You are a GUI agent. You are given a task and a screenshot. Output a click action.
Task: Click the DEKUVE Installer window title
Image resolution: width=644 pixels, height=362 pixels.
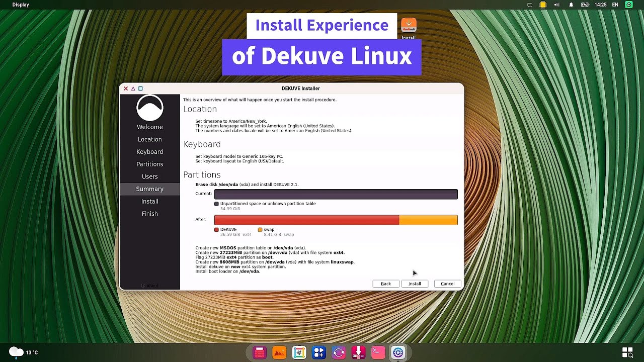301,88
